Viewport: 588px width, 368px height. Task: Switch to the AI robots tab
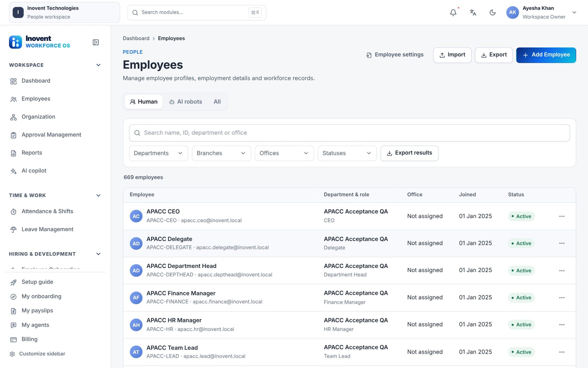(x=186, y=102)
